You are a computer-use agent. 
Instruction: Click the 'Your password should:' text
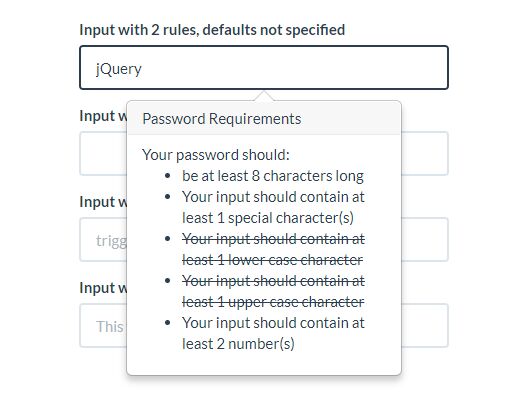(x=216, y=155)
